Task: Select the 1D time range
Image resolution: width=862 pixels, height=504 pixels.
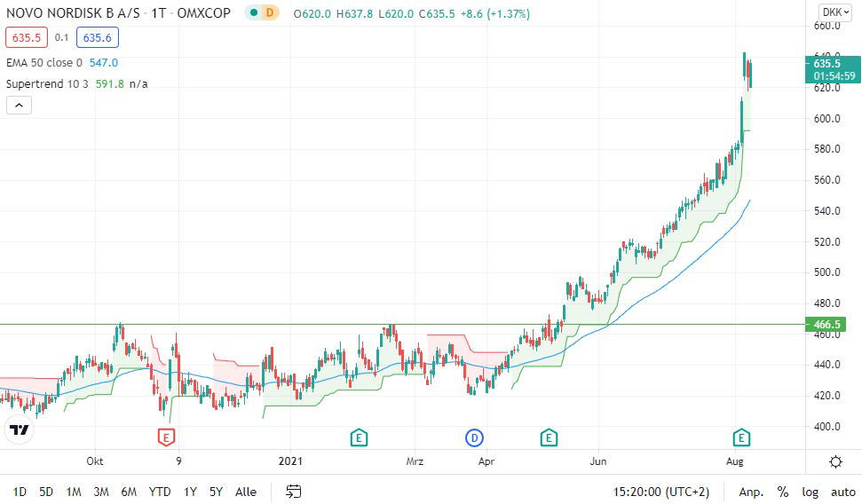Action: pyautogui.click(x=20, y=492)
